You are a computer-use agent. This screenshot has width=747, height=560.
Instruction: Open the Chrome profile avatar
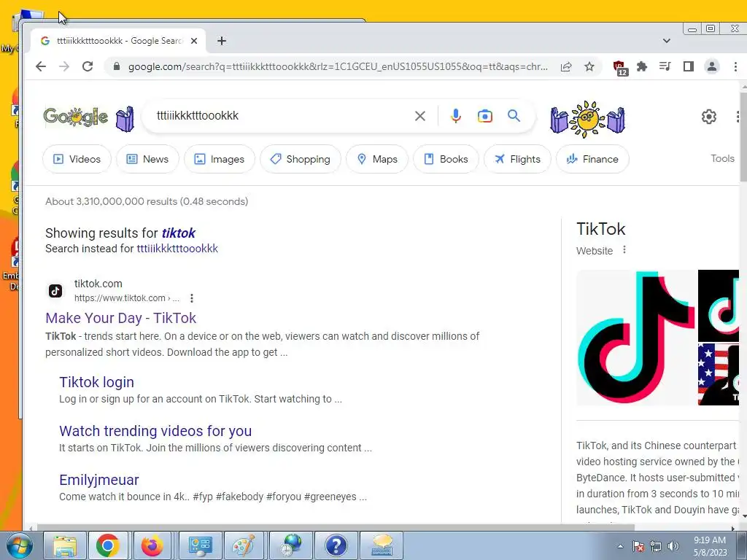712,66
